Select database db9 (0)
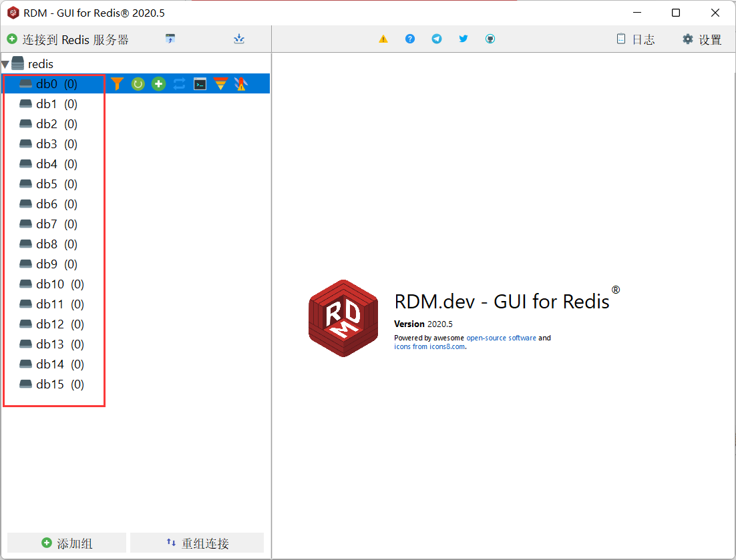Viewport: 736px width, 560px height. (48, 264)
